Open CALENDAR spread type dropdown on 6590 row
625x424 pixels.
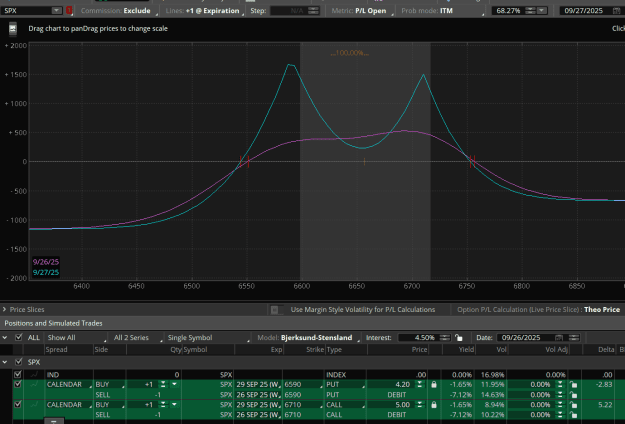[69, 385]
